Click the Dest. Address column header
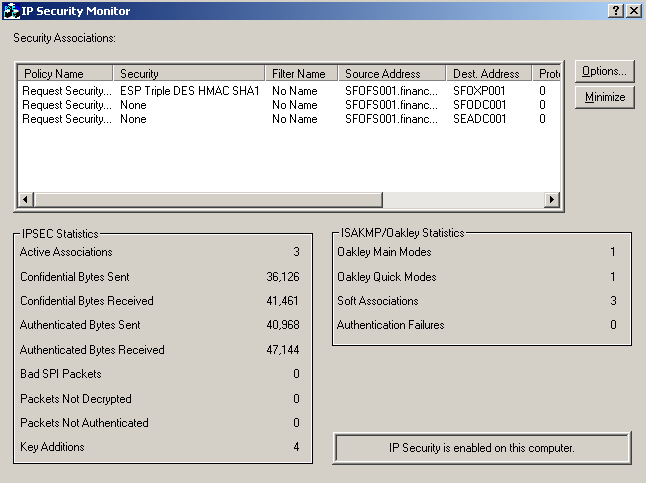 coord(489,74)
